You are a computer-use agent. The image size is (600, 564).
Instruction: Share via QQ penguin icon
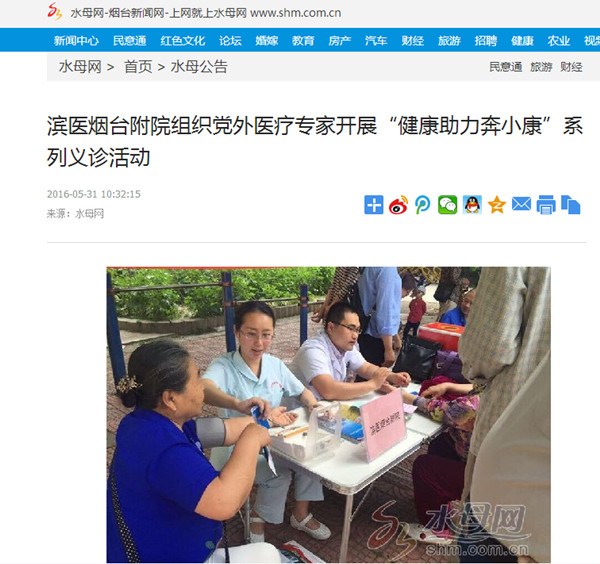click(x=472, y=205)
